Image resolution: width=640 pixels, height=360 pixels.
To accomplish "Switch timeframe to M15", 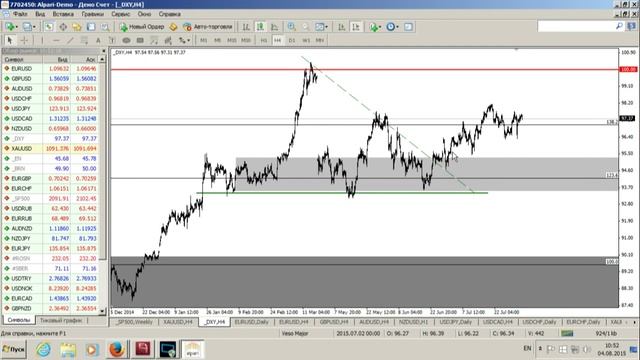I will tap(231, 40).
